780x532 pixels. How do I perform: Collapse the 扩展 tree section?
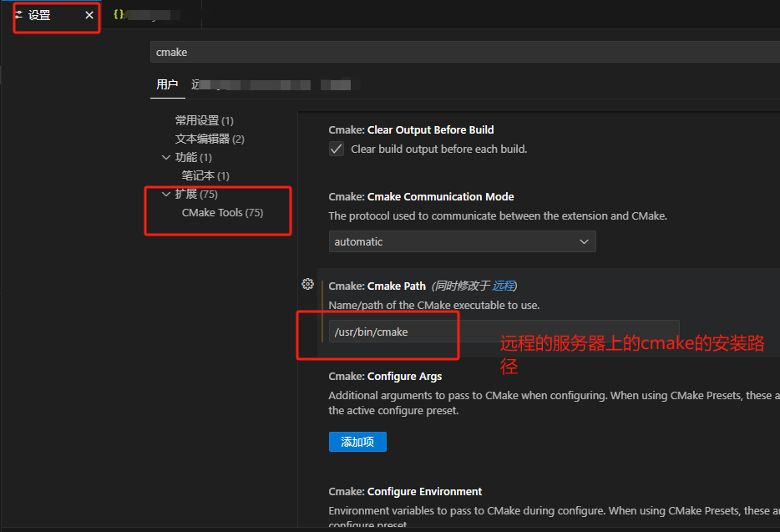[166, 194]
